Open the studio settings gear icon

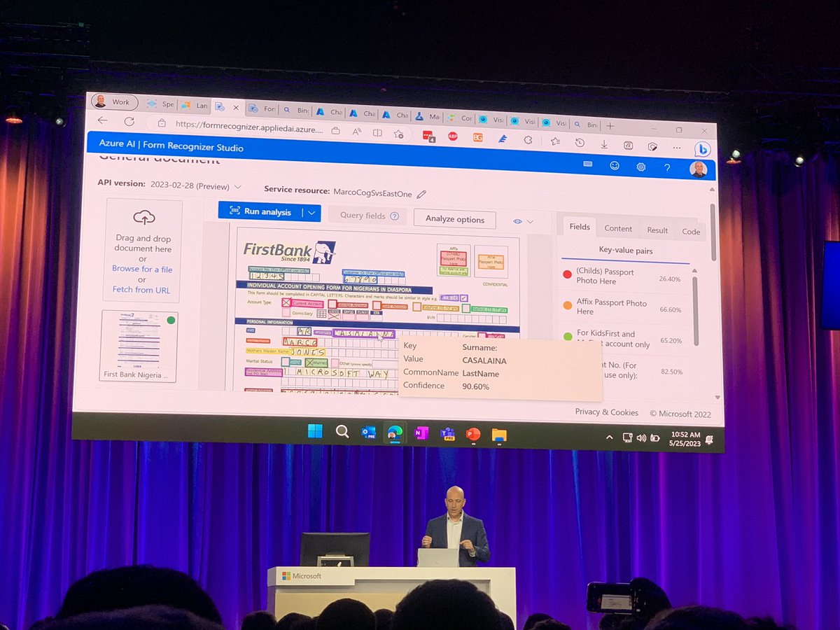coord(640,167)
